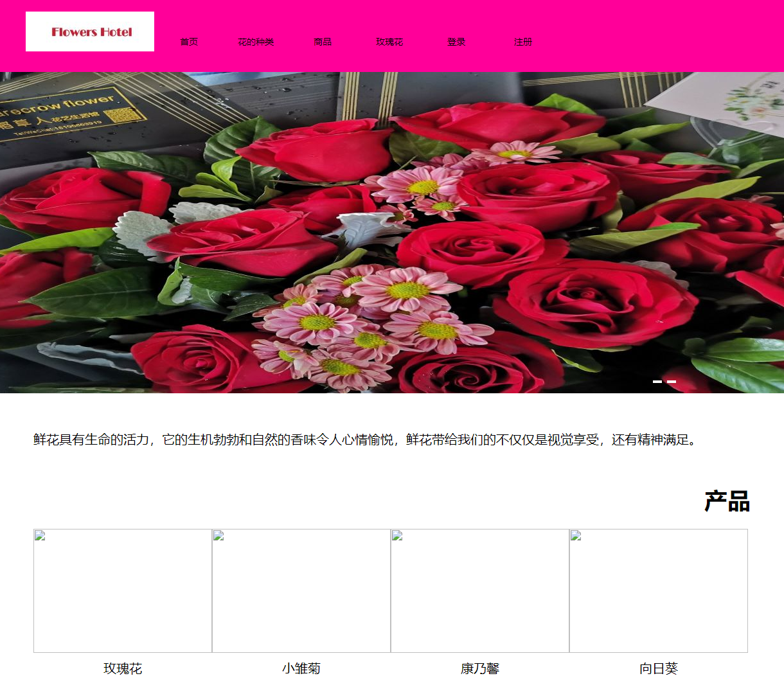Open the 康乃馨 product card
Image resolution: width=784 pixels, height=694 pixels.
pos(479,591)
